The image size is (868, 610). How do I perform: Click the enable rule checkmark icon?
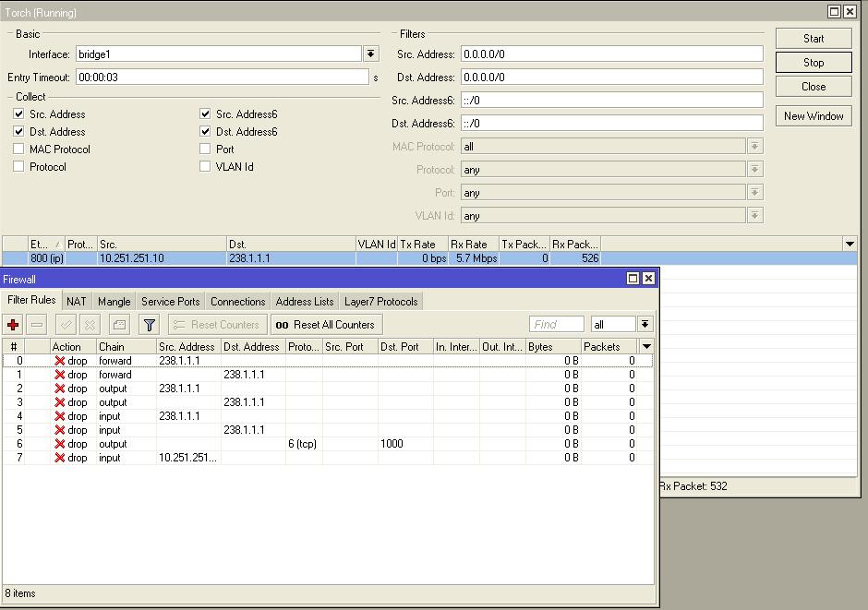(x=66, y=325)
